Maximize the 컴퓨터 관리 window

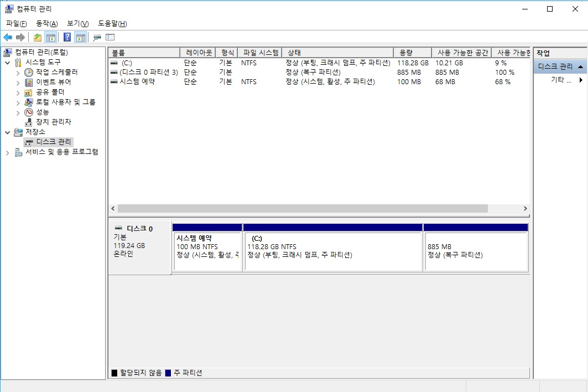[x=550, y=9]
